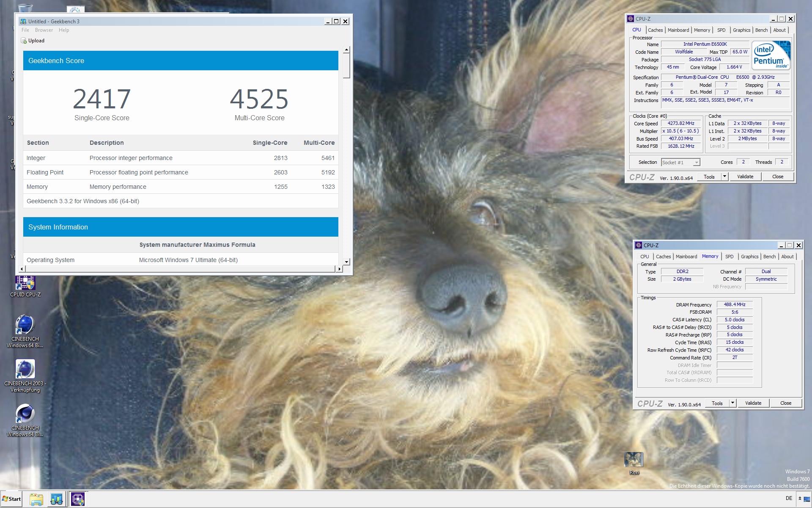Click the Single-Core Score 2417
This screenshot has height=508, width=812.
[102, 99]
